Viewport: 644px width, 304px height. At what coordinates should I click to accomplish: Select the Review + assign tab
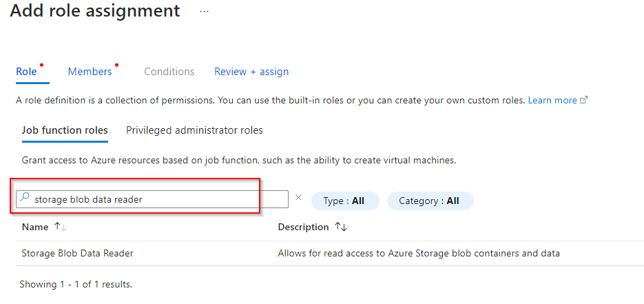(251, 72)
